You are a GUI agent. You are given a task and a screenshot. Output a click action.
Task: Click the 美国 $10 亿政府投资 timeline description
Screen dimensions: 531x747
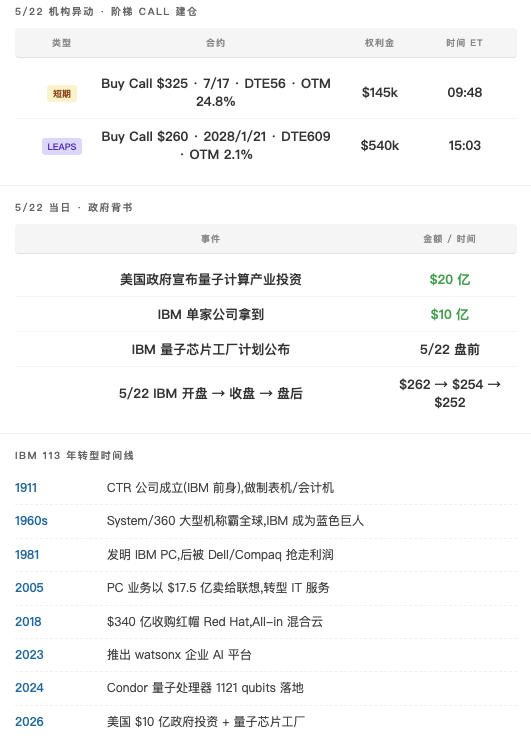pos(206,722)
